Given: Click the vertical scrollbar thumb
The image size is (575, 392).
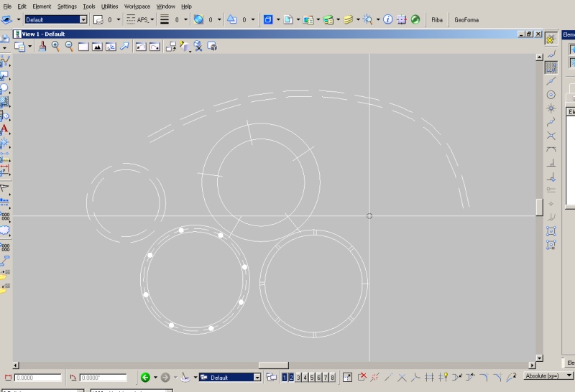Looking at the screenshot, I should point(539,207).
